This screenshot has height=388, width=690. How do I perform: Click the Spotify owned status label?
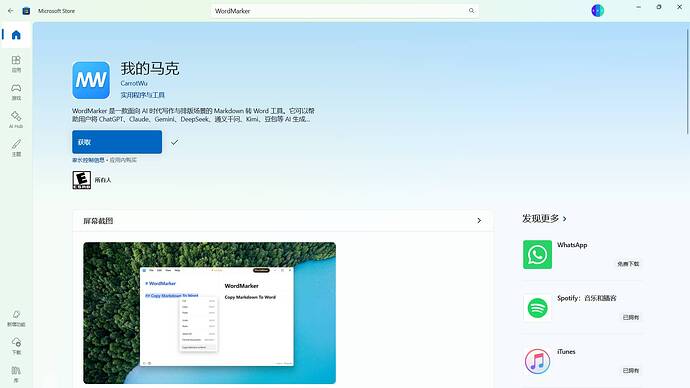click(x=631, y=317)
